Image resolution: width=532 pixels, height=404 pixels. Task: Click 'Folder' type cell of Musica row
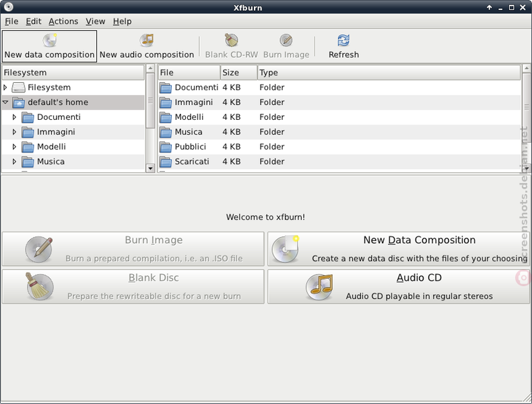(272, 132)
